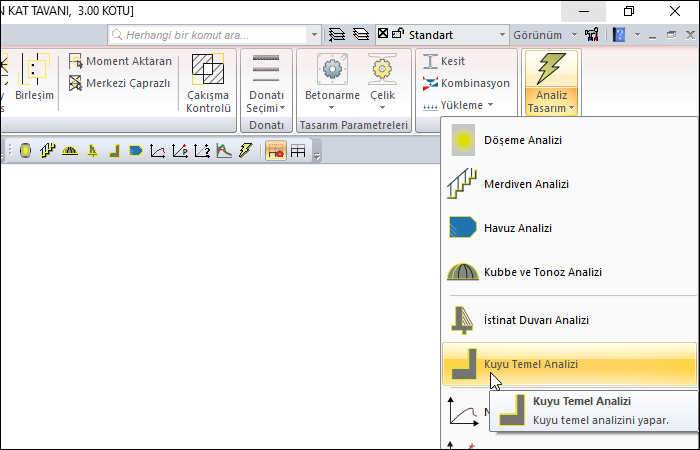The image size is (700, 450).
Task: Click Moment Aktaran button
Action: (x=119, y=61)
